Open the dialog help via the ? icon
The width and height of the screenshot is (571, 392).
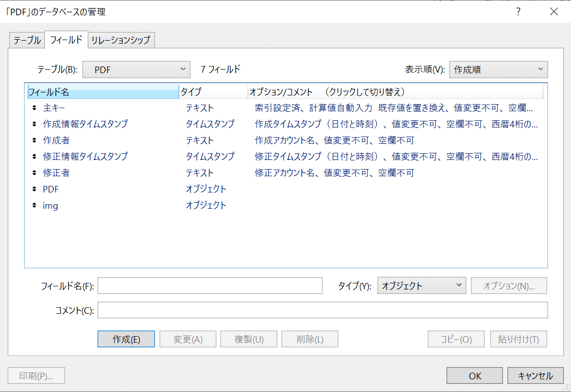518,11
